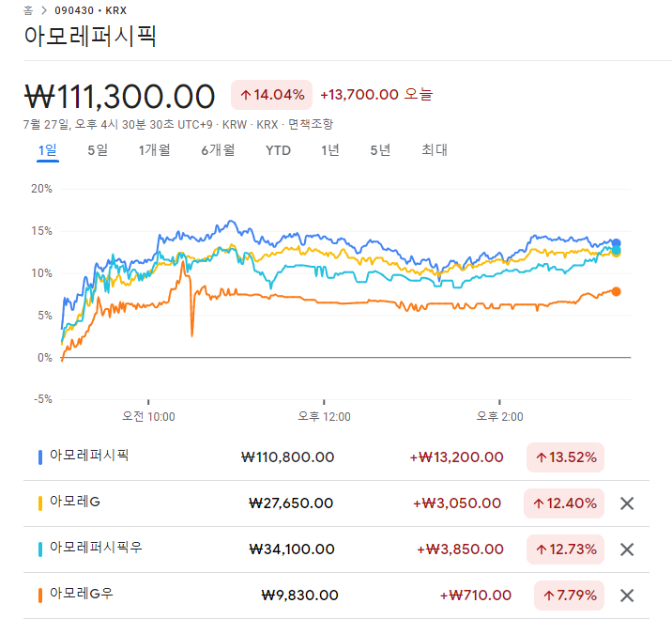This screenshot has width=672, height=619.
Task: Click the +₩3,850.00 change value
Action: (x=460, y=549)
